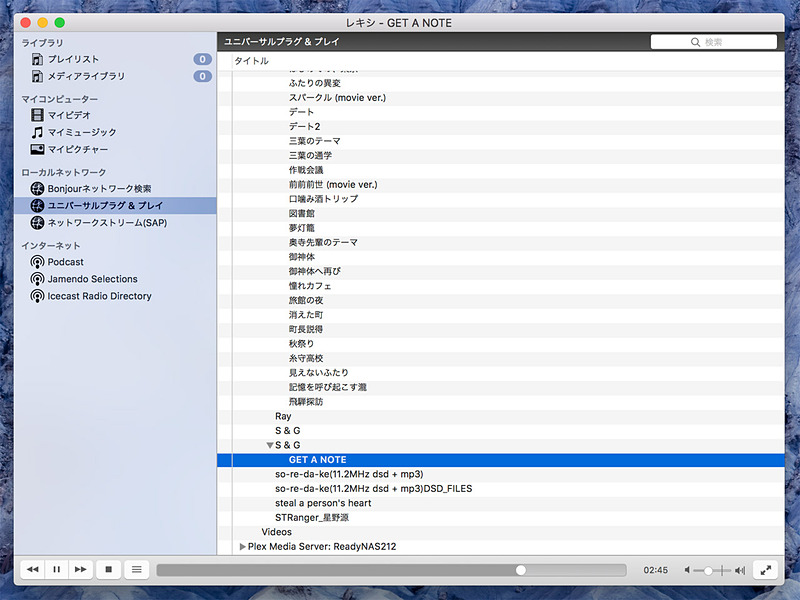
Task: Expand Plex Media Server: ReadyNAS212
Action: pyautogui.click(x=241, y=546)
